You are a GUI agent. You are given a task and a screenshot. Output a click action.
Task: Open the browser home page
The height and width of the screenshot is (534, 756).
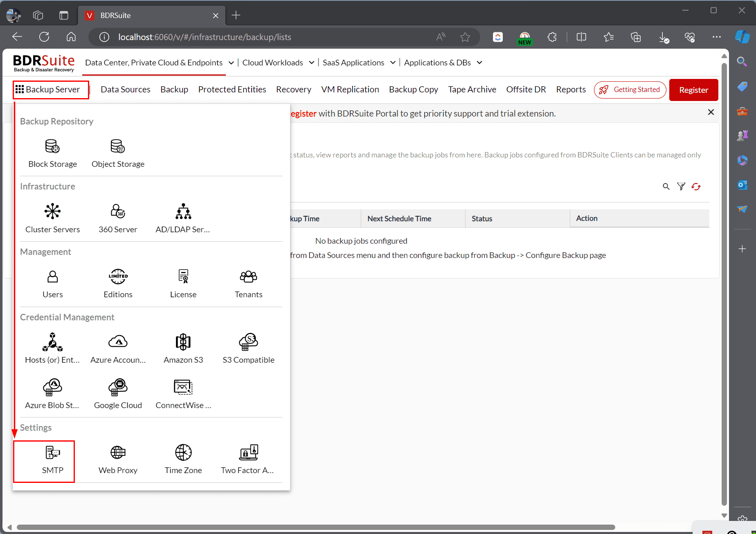pyautogui.click(x=71, y=37)
